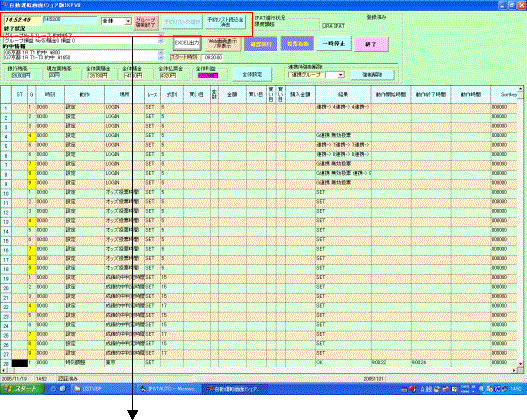Click the yellow G cell in row 13

(x=32, y=222)
